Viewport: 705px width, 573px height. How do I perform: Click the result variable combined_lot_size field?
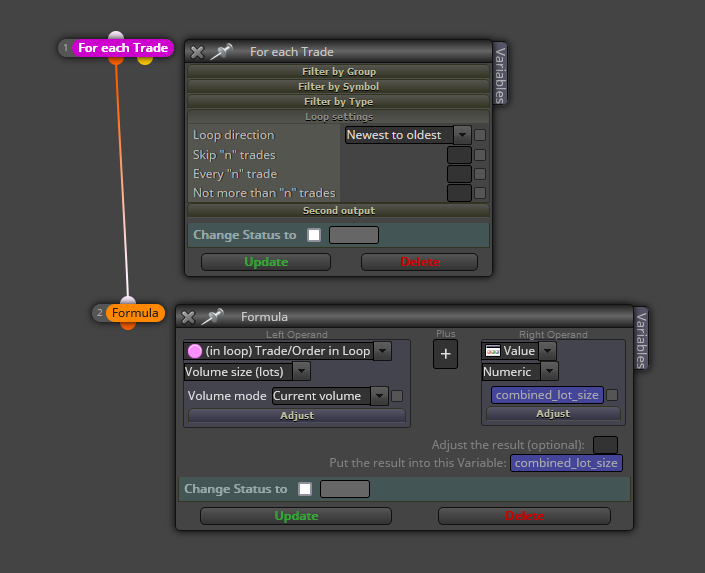566,463
